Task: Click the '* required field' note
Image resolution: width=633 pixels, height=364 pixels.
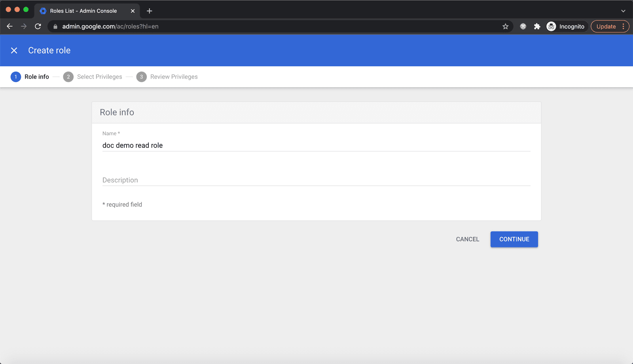Action: click(x=122, y=204)
